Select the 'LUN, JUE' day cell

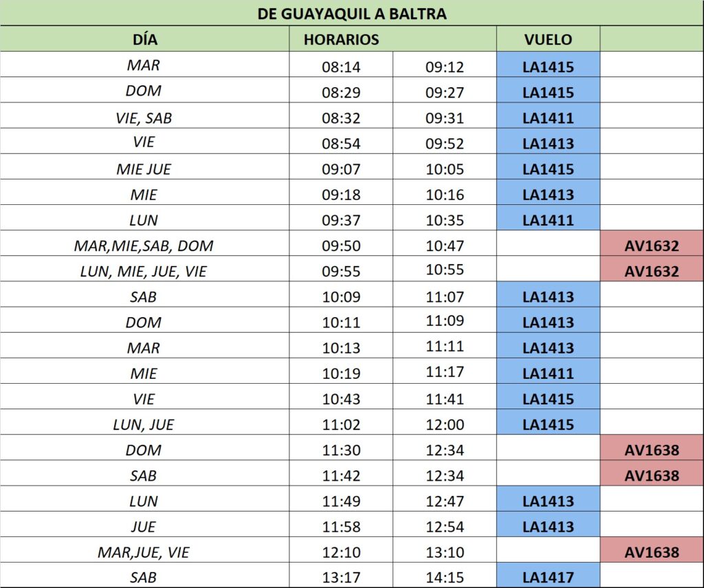click(144, 424)
